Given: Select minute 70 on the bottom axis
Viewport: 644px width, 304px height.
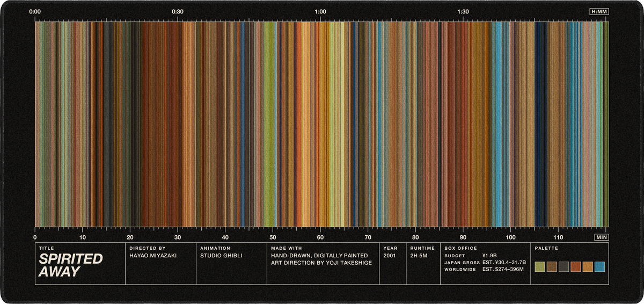Looking at the screenshot, I should coord(368,237).
